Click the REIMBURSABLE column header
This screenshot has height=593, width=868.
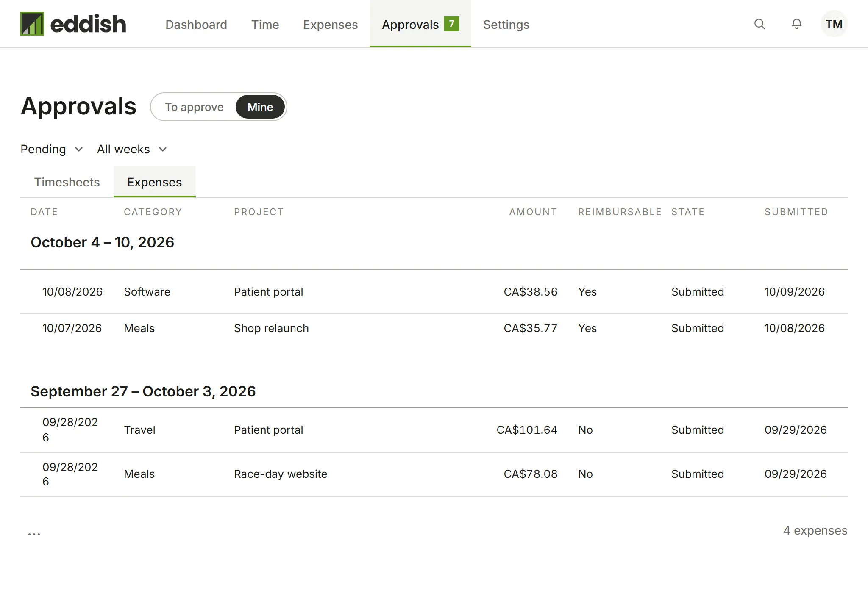(x=620, y=212)
